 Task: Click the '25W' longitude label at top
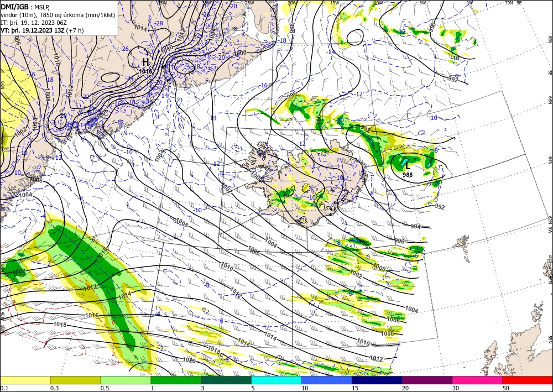249,3
